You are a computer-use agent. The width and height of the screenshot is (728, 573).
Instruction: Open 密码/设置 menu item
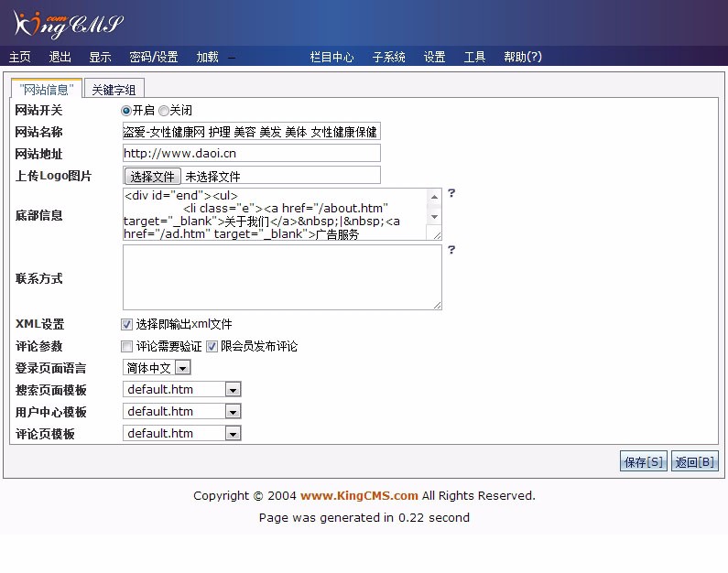tap(154, 57)
